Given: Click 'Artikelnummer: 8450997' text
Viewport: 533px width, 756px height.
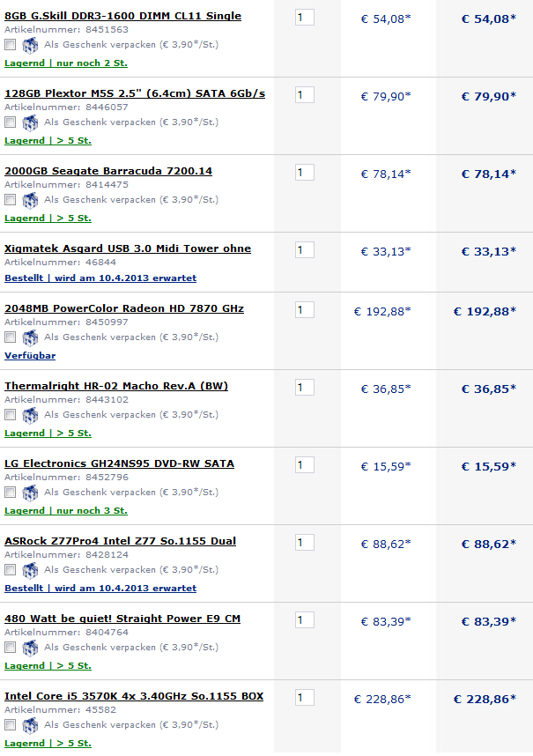Looking at the screenshot, I should (x=66, y=322).
